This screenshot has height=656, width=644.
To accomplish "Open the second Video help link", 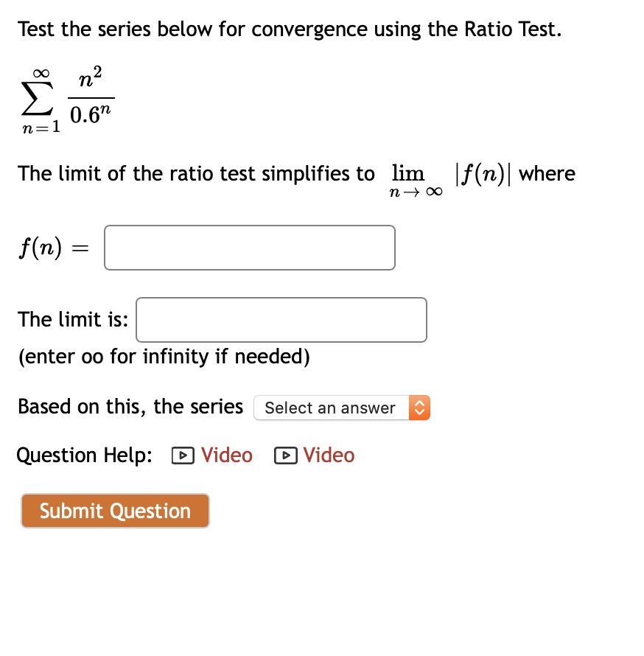I will (329, 456).
